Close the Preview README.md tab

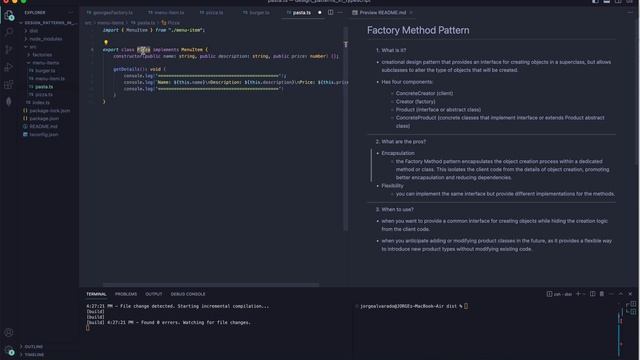point(411,13)
